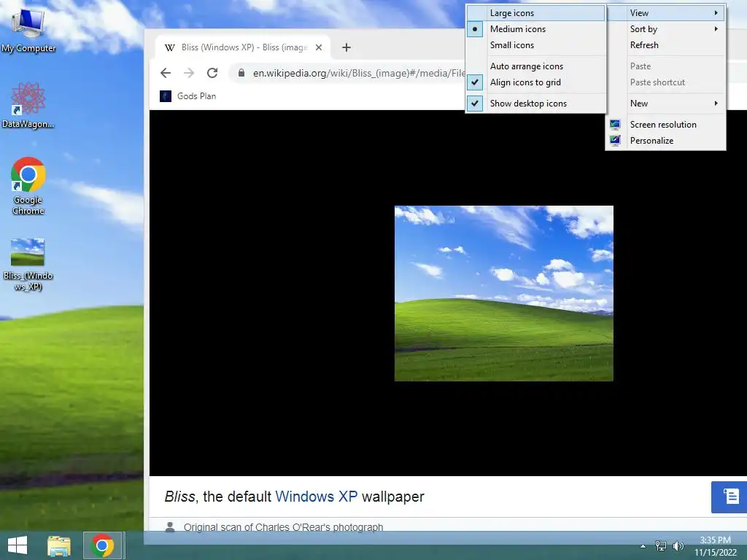Expand the View submenu
This screenshot has width=747, height=560.
click(x=665, y=13)
